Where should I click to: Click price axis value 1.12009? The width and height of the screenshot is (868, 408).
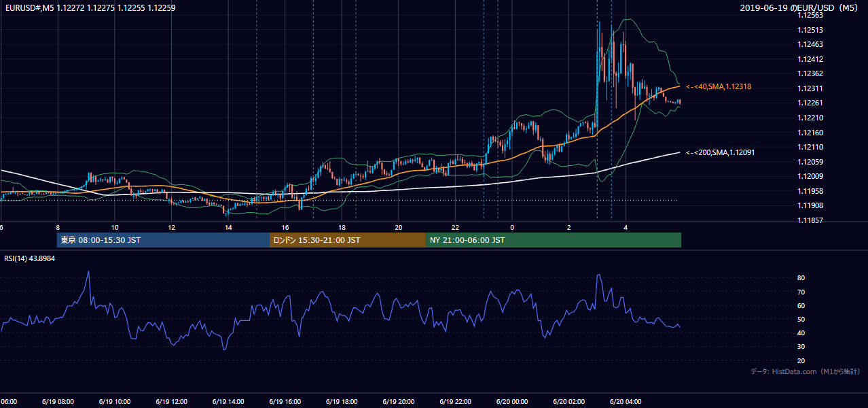tap(810, 176)
